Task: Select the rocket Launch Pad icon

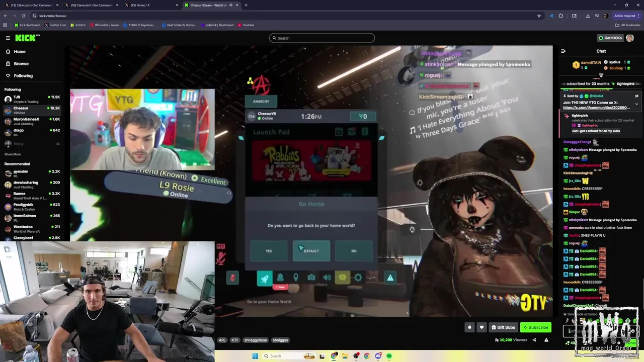Action: 265,278
